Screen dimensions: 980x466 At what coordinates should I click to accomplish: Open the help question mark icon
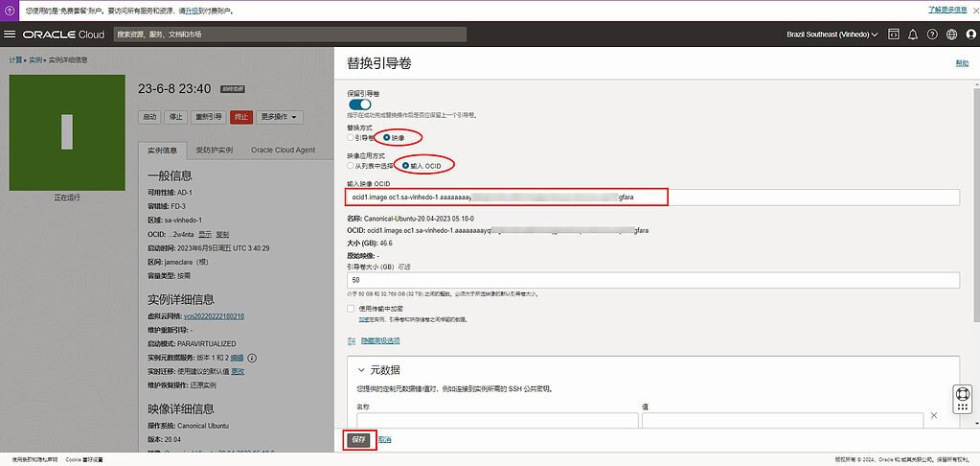[x=932, y=35]
